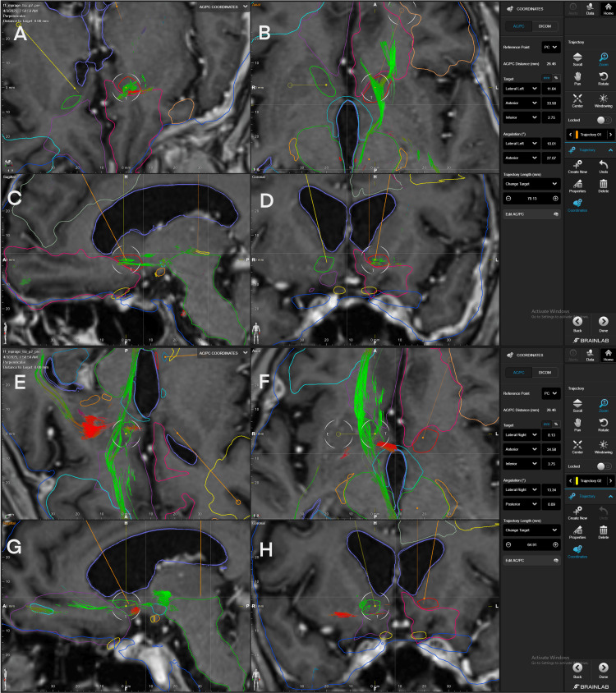Go to trajectory after Trajectory 01

(611, 135)
